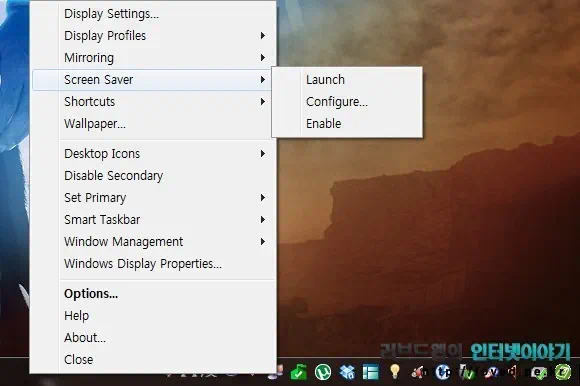Open the bold Options entry
This screenshot has height=386, width=580.
(x=153, y=294)
